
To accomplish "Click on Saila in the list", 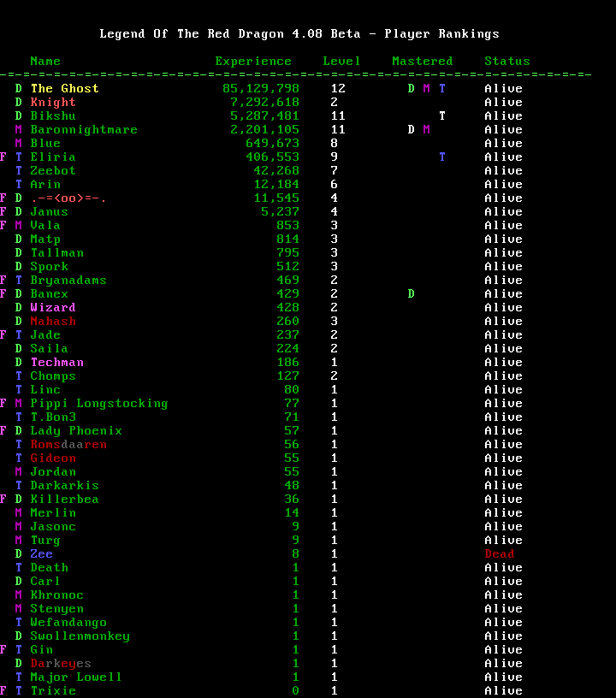I will [49, 348].
